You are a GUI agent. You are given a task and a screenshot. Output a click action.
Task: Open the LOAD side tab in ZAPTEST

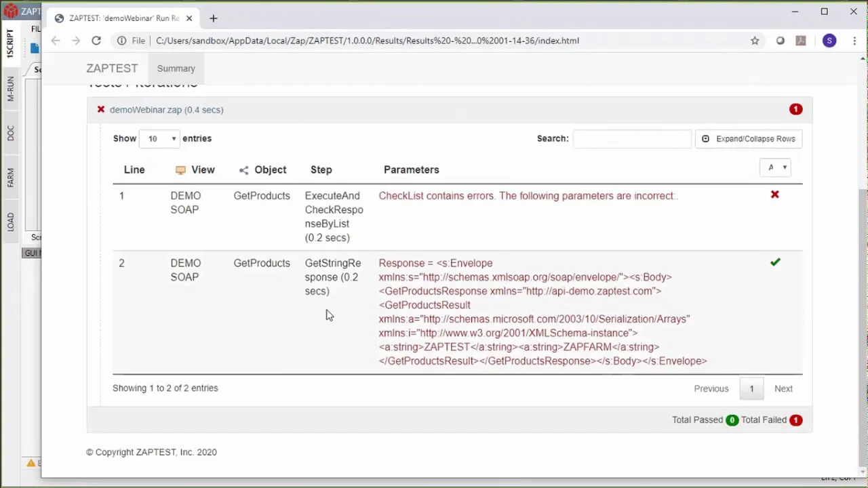(10, 222)
